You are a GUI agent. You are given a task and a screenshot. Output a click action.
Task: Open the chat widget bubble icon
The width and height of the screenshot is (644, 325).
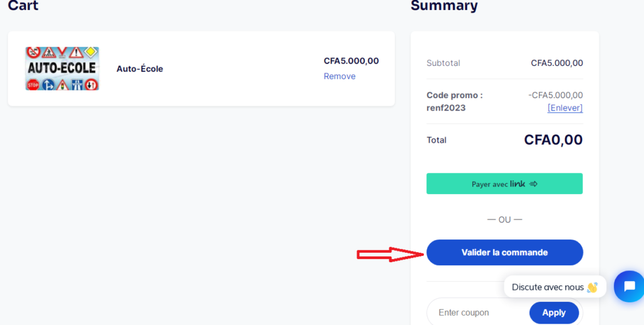629,286
